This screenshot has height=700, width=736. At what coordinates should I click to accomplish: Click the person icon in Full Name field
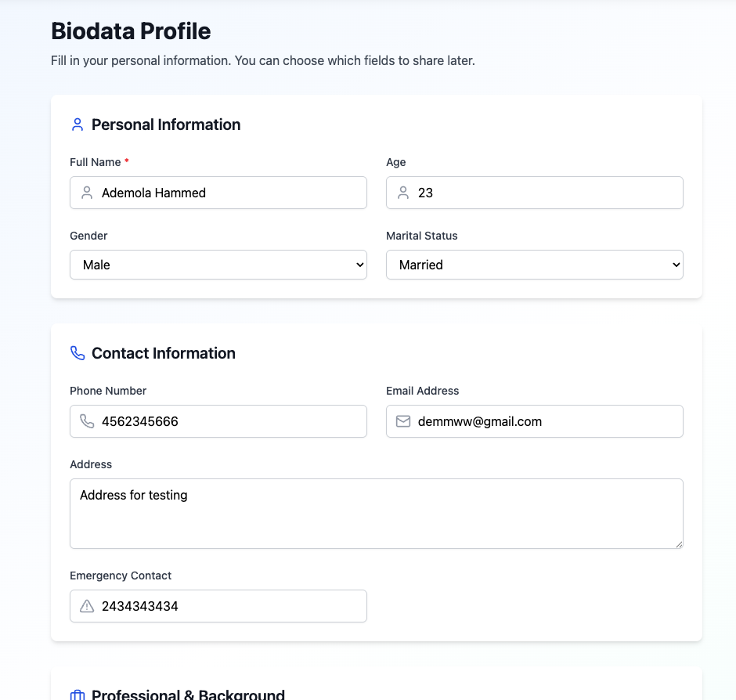87,193
